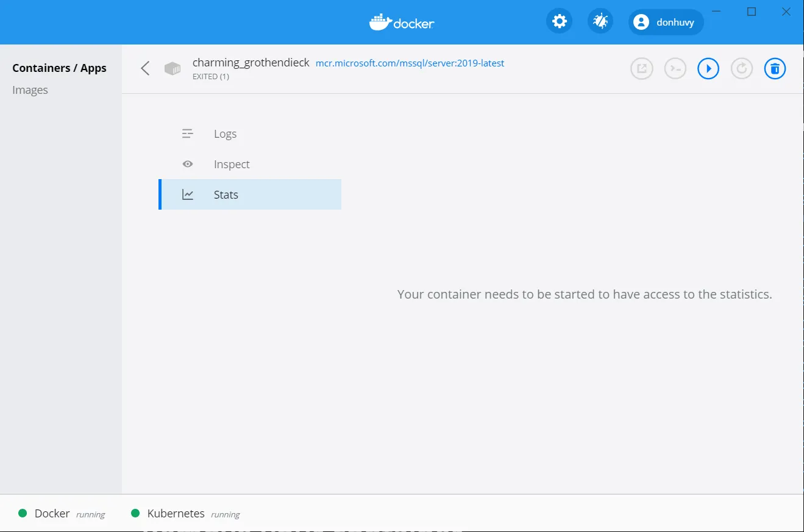This screenshot has width=804, height=532.
Task: Click the charming_grothendieck container name
Action: (x=251, y=63)
